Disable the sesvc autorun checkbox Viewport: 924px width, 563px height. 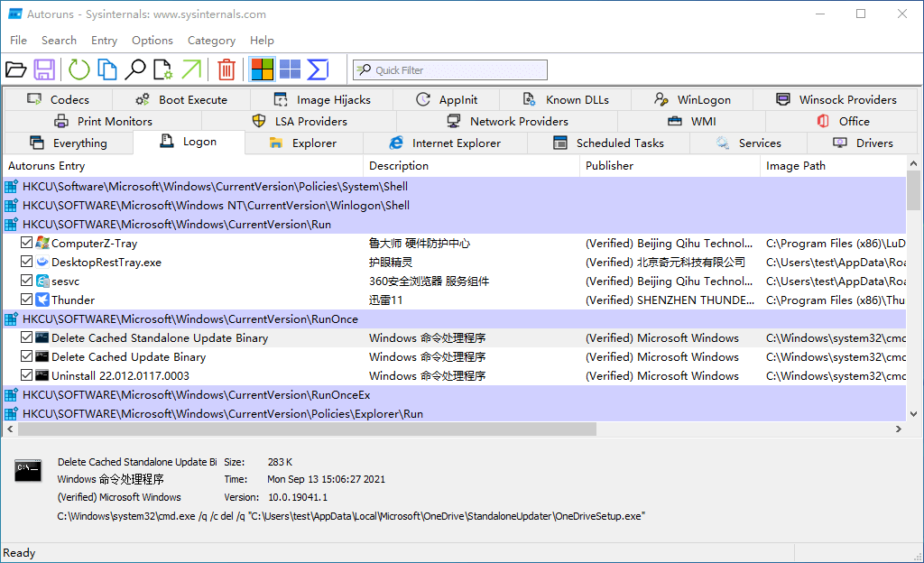(x=26, y=281)
